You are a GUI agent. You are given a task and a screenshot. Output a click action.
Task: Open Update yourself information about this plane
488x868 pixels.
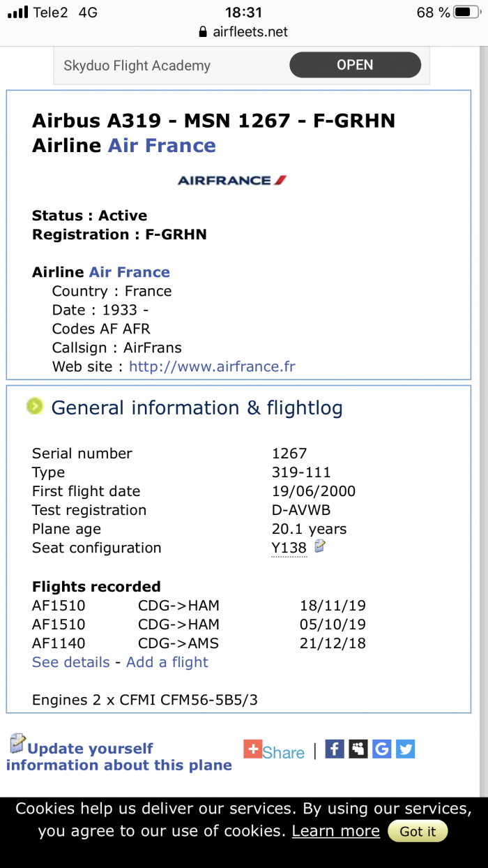pyautogui.click(x=119, y=756)
